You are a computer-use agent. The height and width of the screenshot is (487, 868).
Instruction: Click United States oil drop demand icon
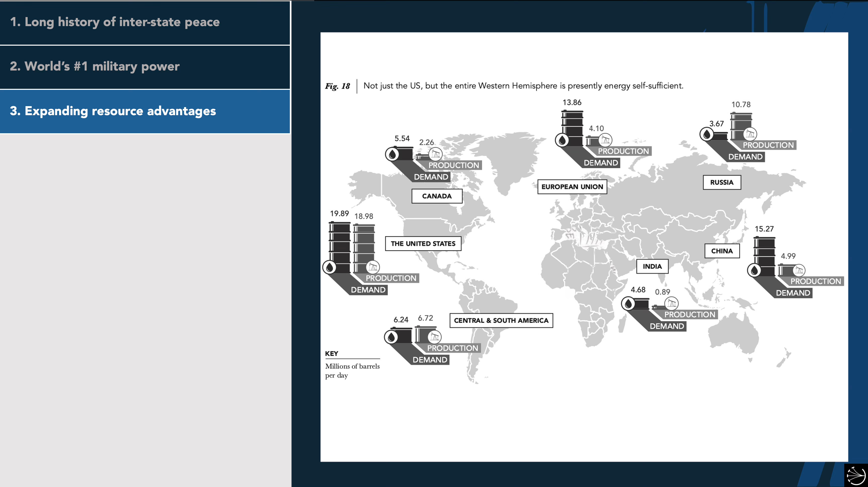[329, 267]
